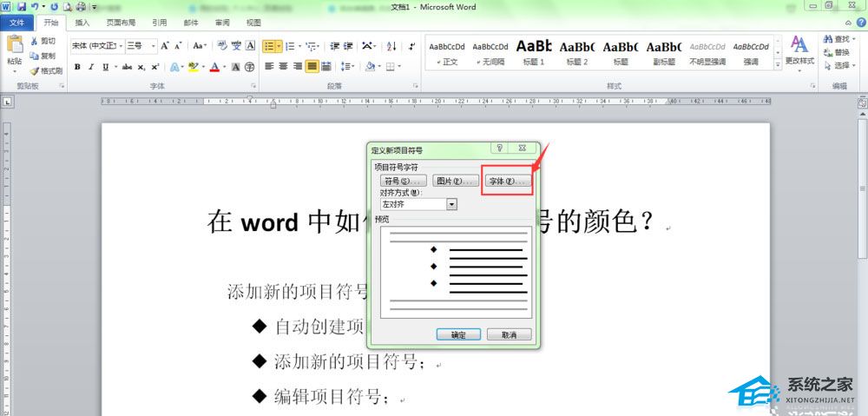Expand Styles gallery More arrow

[778, 65]
